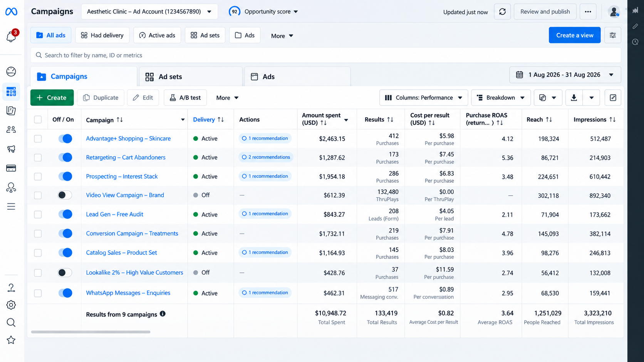Select the Ad sets view filter chip
Viewport: 644px width, 362px height.
pos(205,35)
